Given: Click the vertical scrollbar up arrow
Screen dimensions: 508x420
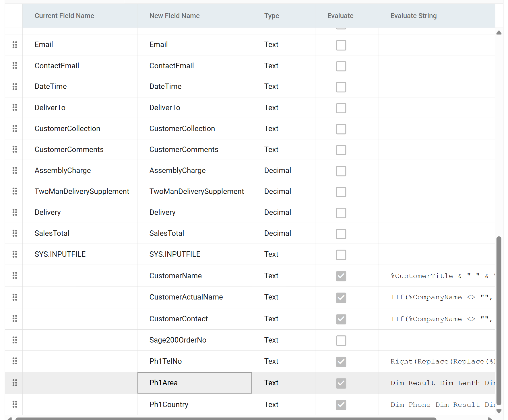Looking at the screenshot, I should pos(499,33).
